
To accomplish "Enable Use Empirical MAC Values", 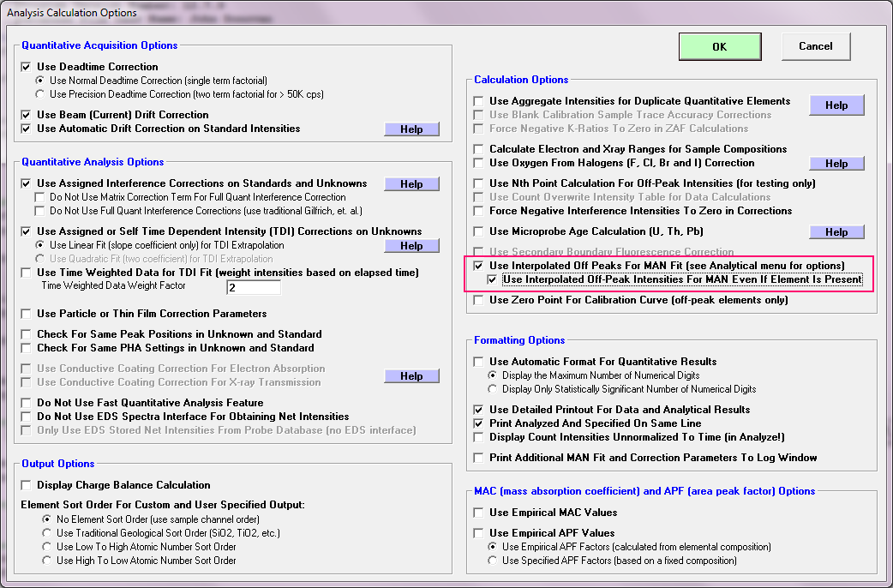I will click(x=479, y=513).
